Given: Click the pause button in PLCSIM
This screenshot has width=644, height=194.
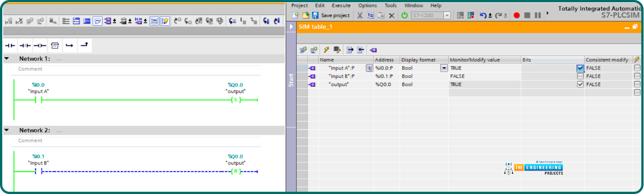Looking at the screenshot, I should point(538,15).
